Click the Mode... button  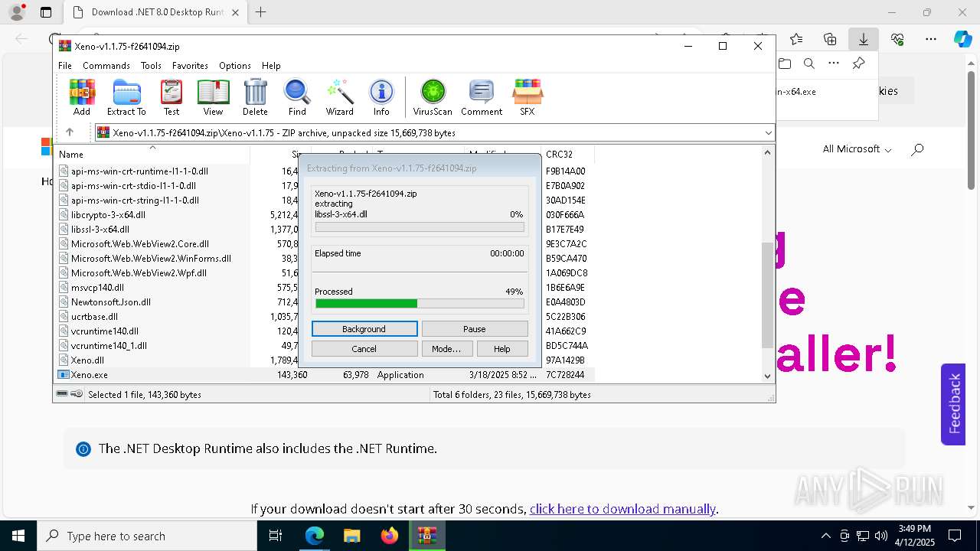point(446,349)
